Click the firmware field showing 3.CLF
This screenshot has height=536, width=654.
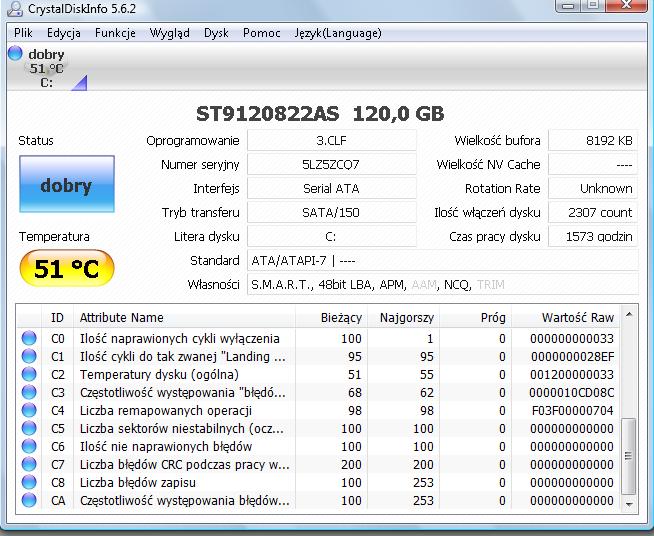point(332,140)
